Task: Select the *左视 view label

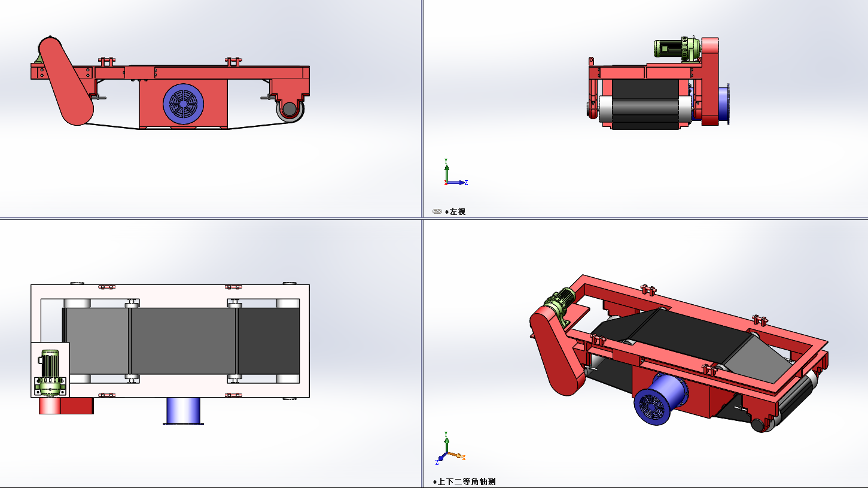Action: (455, 211)
